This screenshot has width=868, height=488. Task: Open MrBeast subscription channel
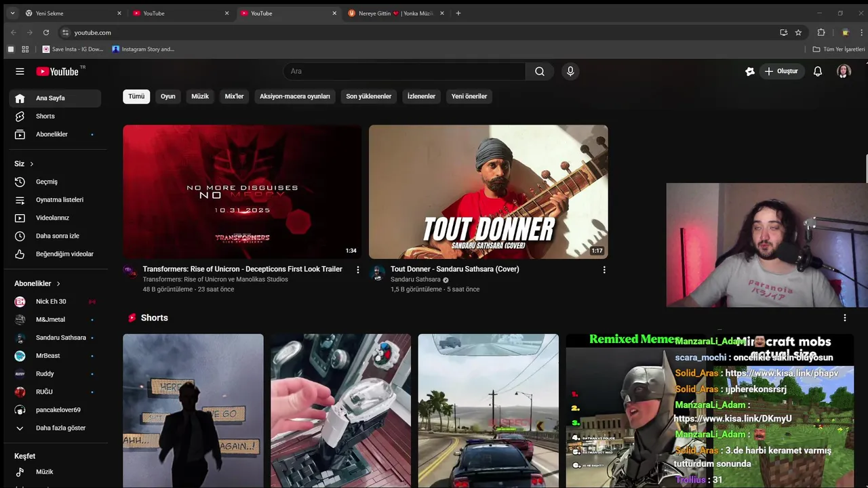pyautogui.click(x=56, y=356)
